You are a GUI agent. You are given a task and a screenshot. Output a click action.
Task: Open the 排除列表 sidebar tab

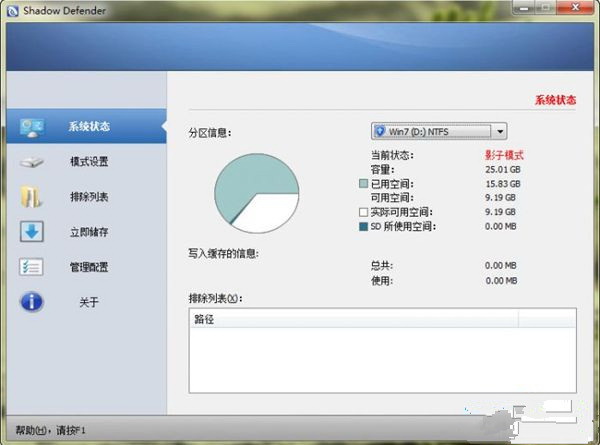click(86, 197)
